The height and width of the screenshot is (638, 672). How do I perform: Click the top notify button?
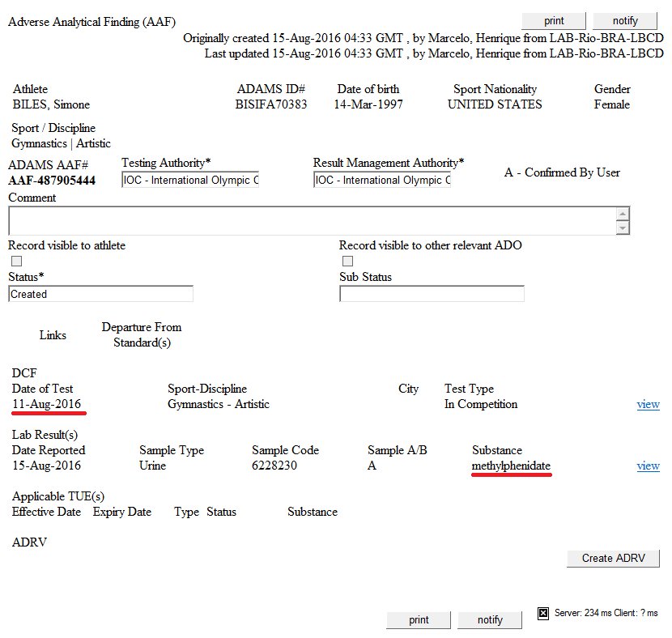[x=625, y=20]
